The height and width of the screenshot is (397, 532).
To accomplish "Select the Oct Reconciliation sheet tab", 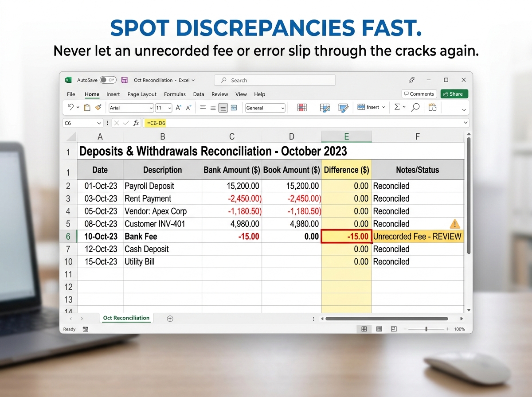I will (x=126, y=318).
